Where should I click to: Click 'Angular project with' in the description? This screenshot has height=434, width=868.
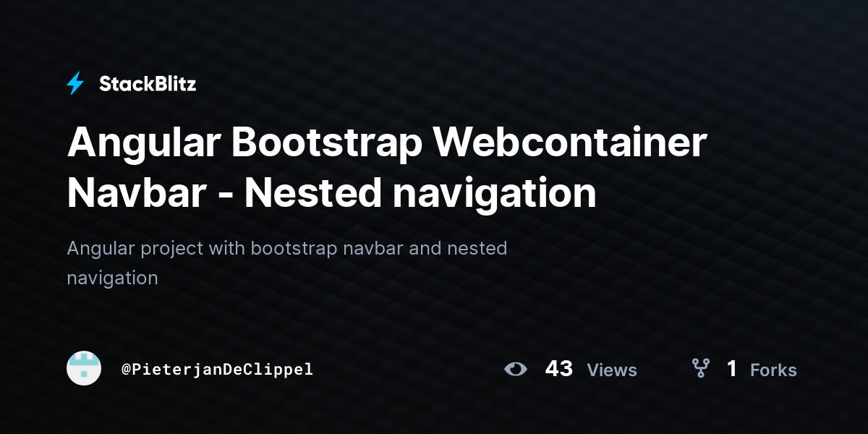pyautogui.click(x=156, y=249)
